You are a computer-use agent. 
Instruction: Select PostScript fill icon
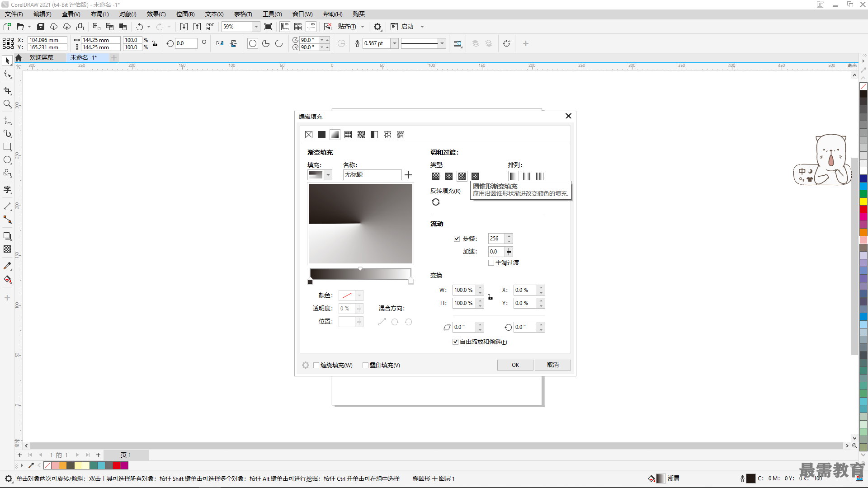point(401,135)
